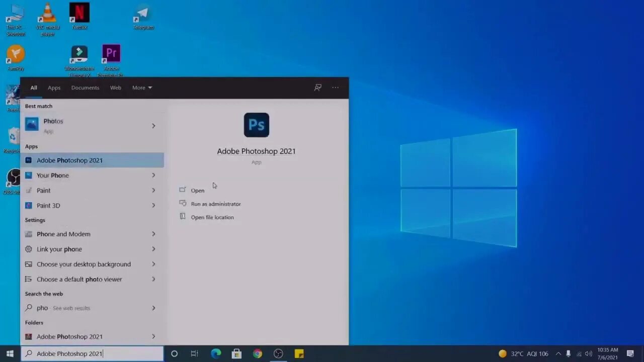Click Run as administrator

pos(216,204)
